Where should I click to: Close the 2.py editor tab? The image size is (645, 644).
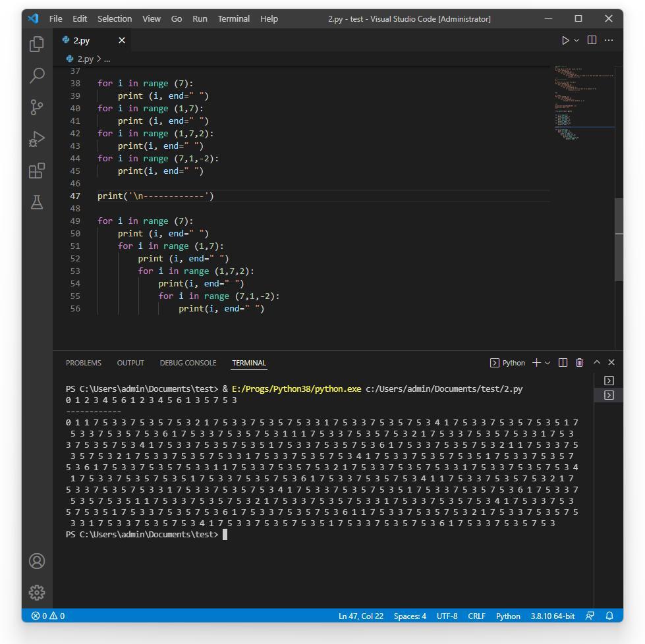pos(122,40)
